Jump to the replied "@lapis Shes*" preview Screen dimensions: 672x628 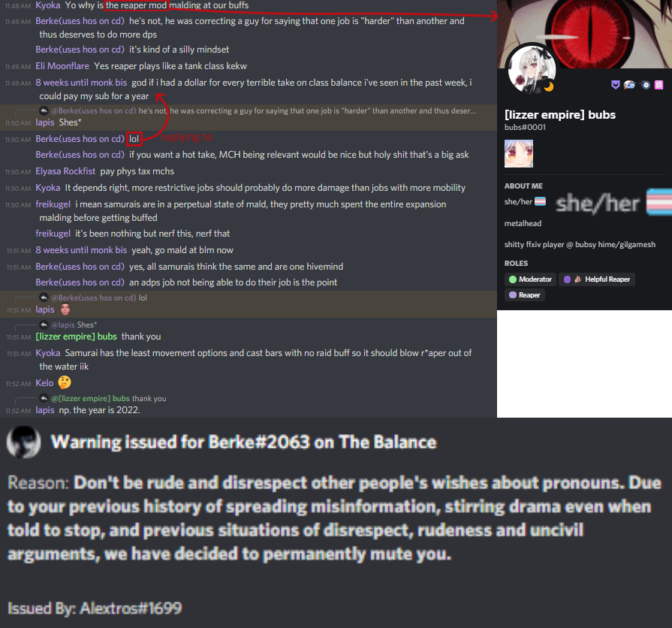pyautogui.click(x=74, y=325)
